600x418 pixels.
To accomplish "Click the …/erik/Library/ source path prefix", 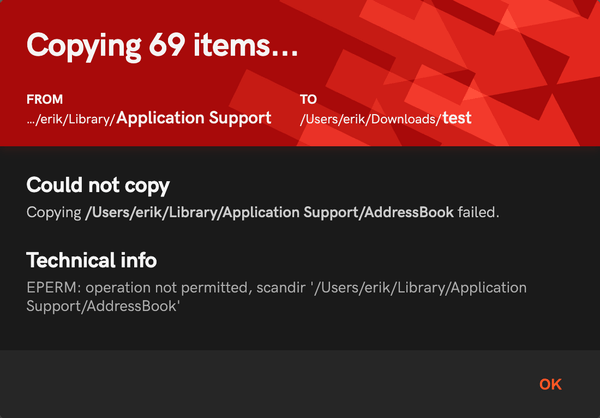I will coord(71,119).
